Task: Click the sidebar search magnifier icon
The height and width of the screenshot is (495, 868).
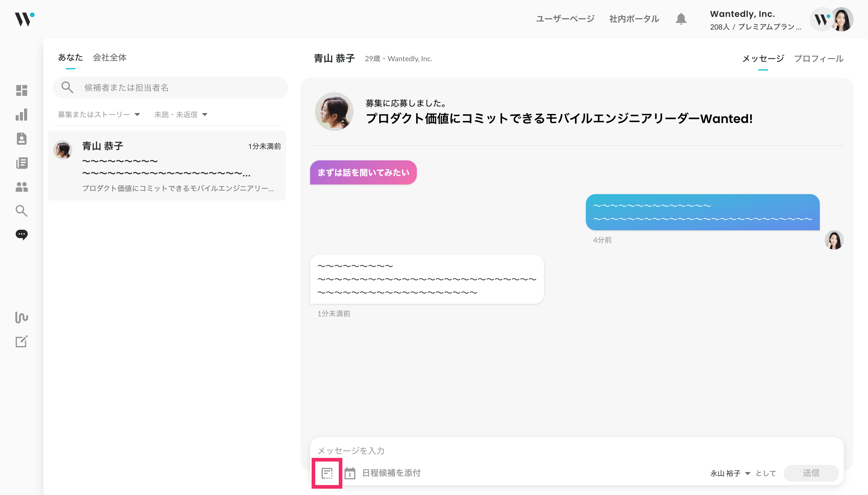Action: click(x=21, y=211)
